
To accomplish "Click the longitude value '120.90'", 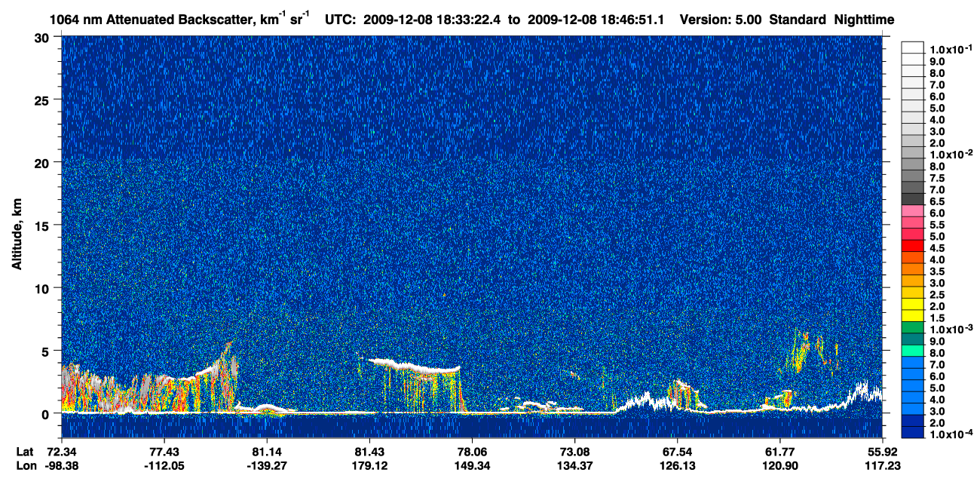I will point(779,465).
